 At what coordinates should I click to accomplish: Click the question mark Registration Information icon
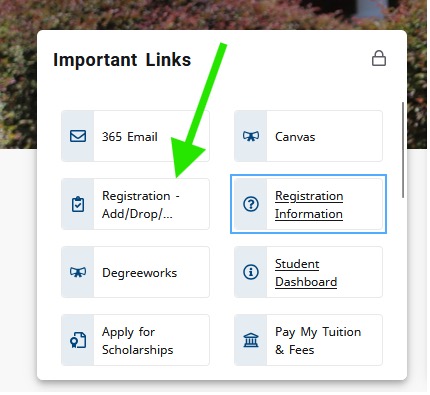(251, 204)
